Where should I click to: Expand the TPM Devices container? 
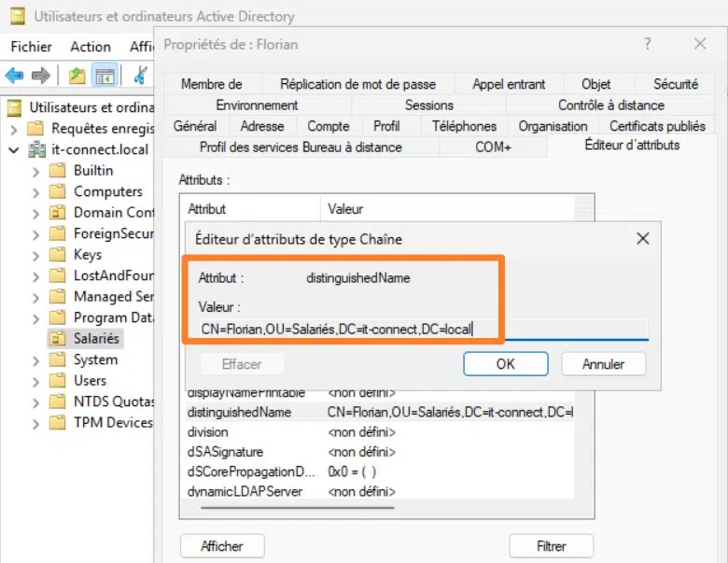click(35, 424)
